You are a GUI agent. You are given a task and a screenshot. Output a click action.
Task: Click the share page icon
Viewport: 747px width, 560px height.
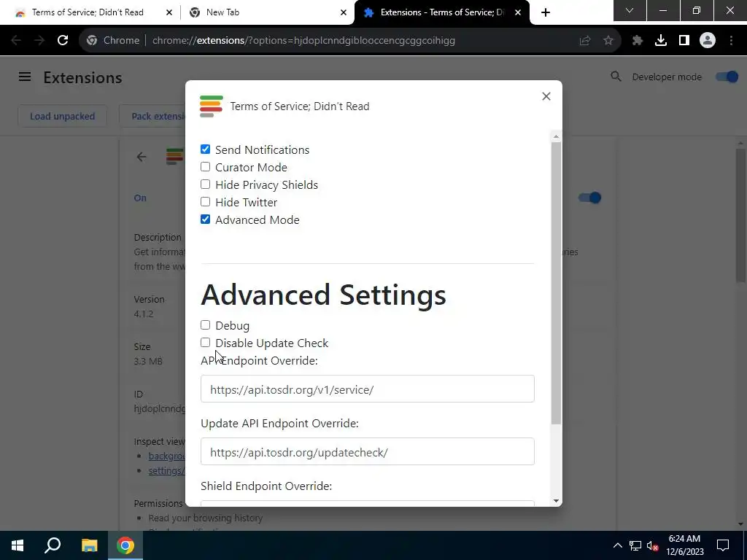pos(585,41)
